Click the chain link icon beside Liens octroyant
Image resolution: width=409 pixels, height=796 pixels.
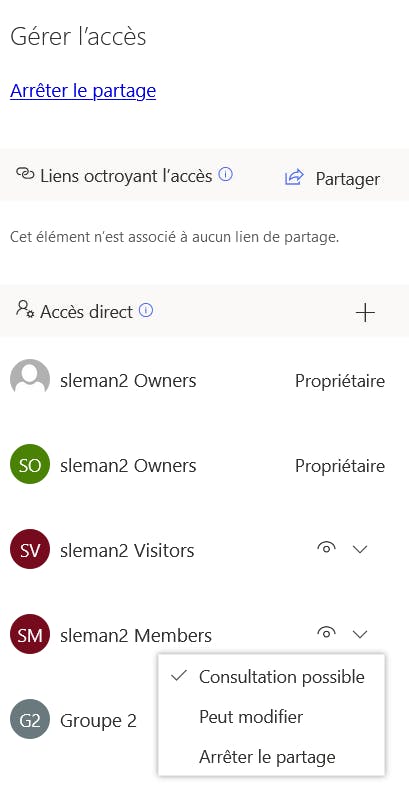25,174
